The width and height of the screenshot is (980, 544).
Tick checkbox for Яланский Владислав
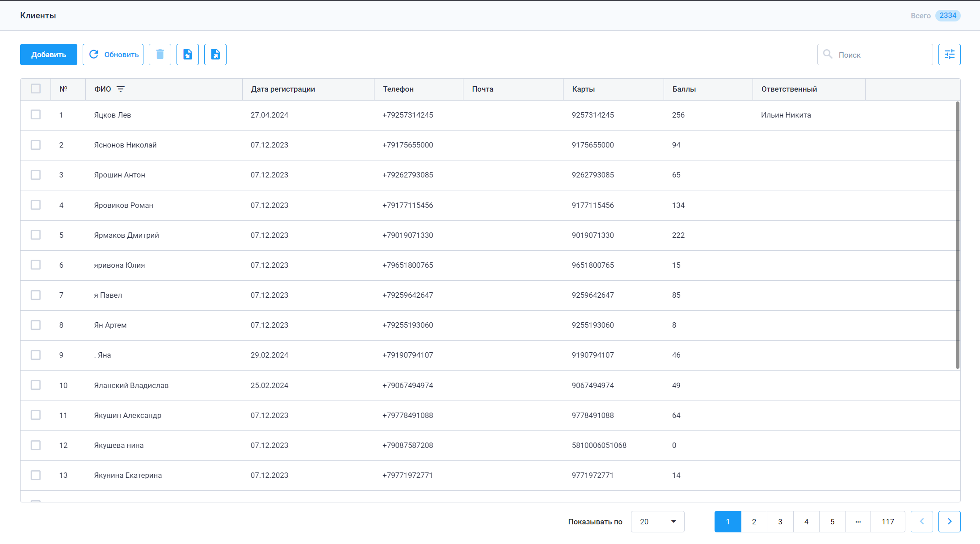coord(36,385)
